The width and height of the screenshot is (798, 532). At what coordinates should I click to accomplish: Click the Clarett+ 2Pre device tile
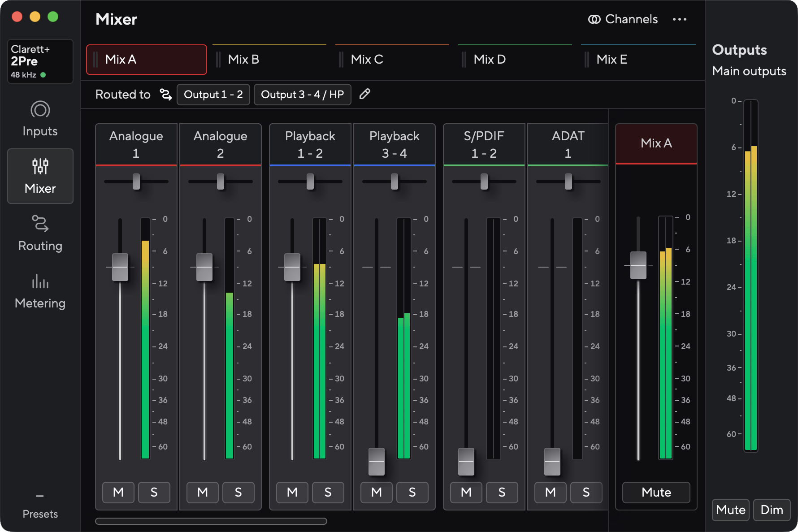tap(40, 61)
